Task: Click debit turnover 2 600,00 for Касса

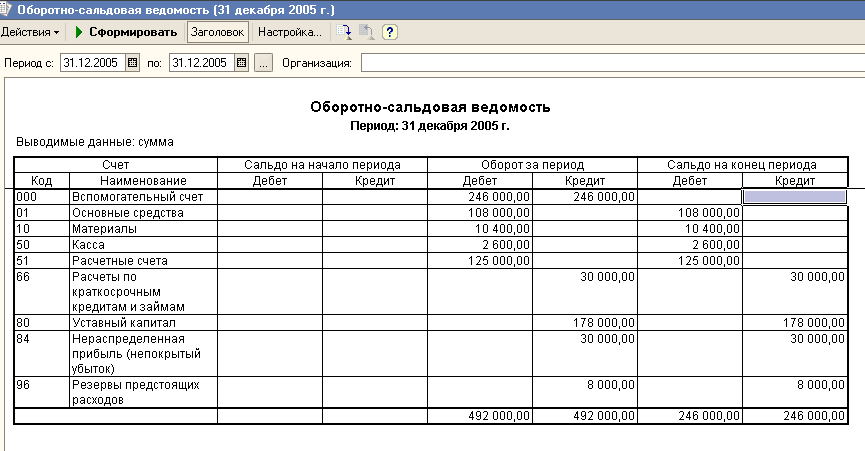Action: pos(505,245)
